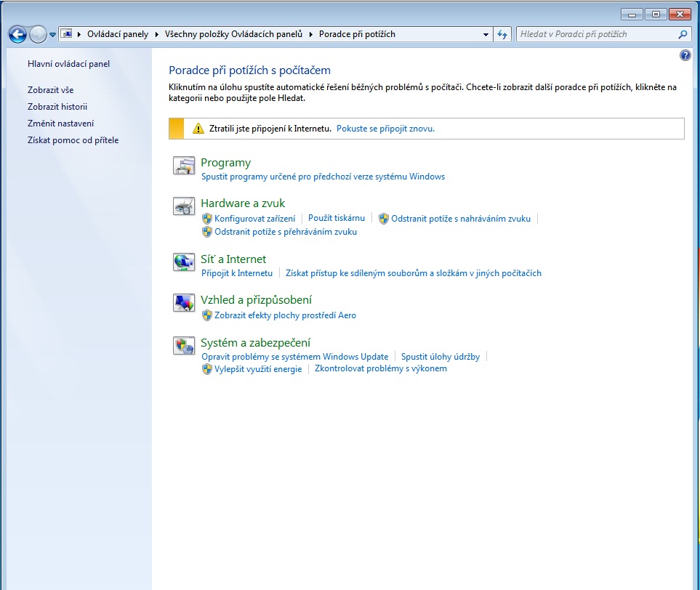Viewport: 700px width, 590px height.
Task: Click Konfigurovat zařízení link
Action: pyautogui.click(x=255, y=219)
